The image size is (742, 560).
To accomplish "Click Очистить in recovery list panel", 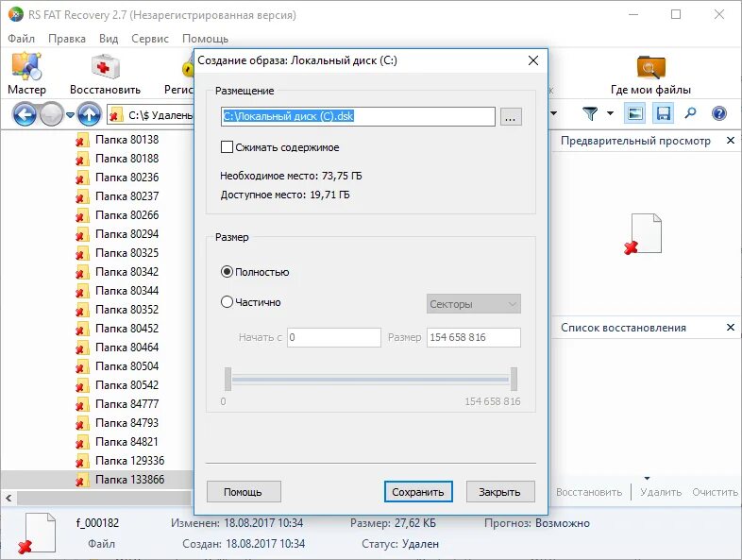I will click(715, 492).
